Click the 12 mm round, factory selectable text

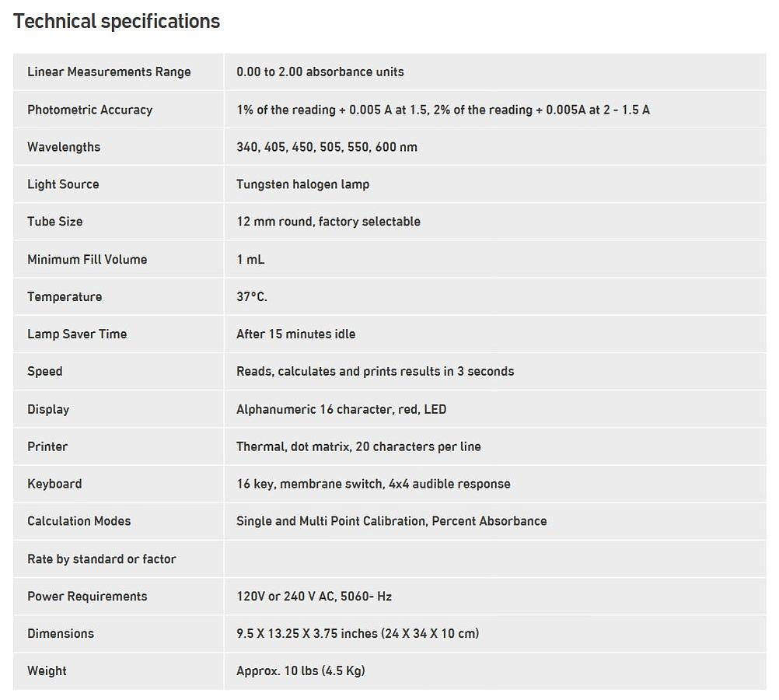click(x=328, y=222)
